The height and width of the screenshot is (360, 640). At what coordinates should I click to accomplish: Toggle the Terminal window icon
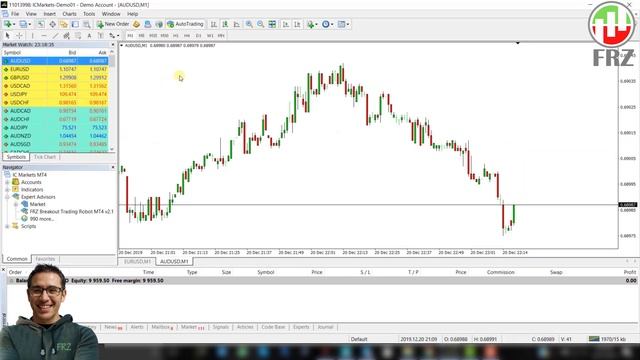point(75,24)
